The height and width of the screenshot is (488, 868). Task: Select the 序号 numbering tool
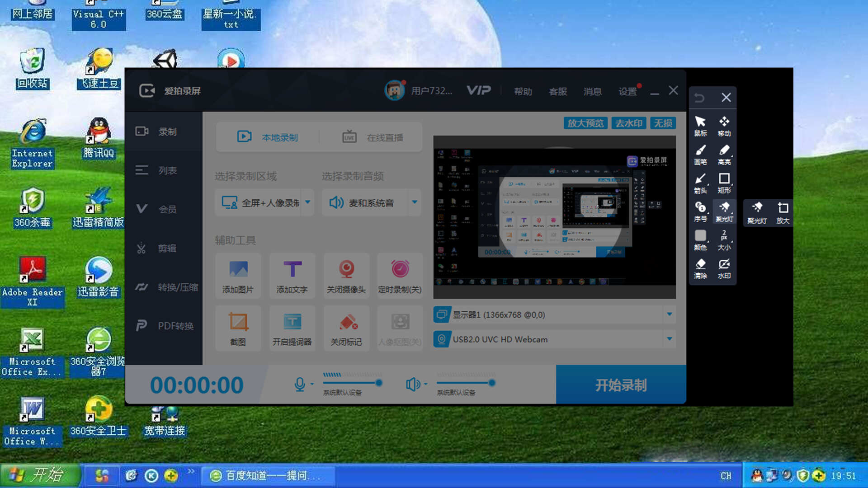point(700,211)
